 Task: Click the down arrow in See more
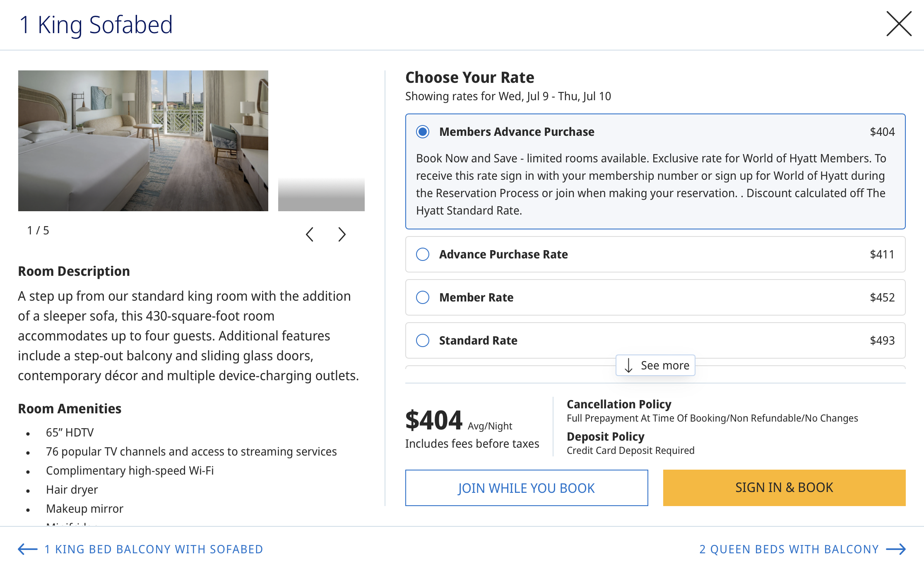[x=628, y=365]
